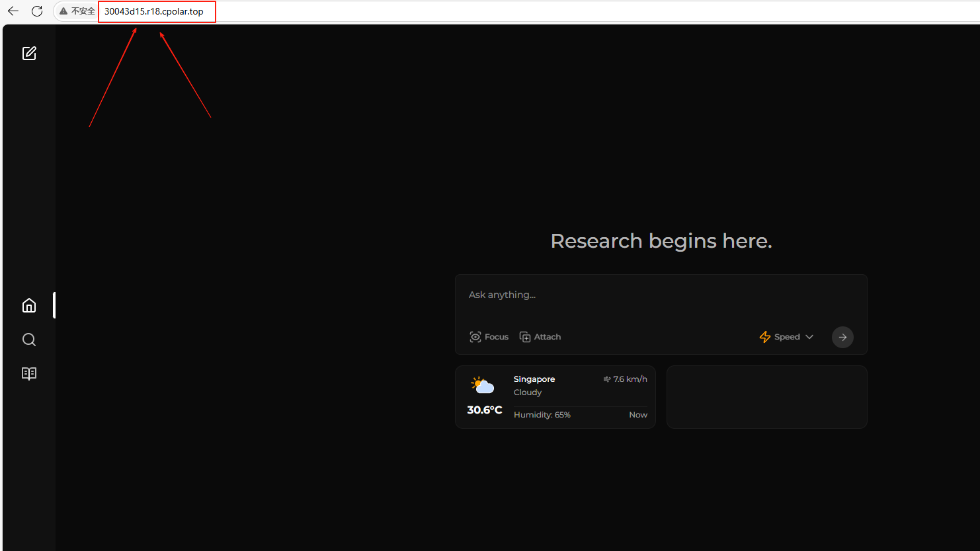
Task: Open the Focus mode selector
Action: click(x=489, y=337)
